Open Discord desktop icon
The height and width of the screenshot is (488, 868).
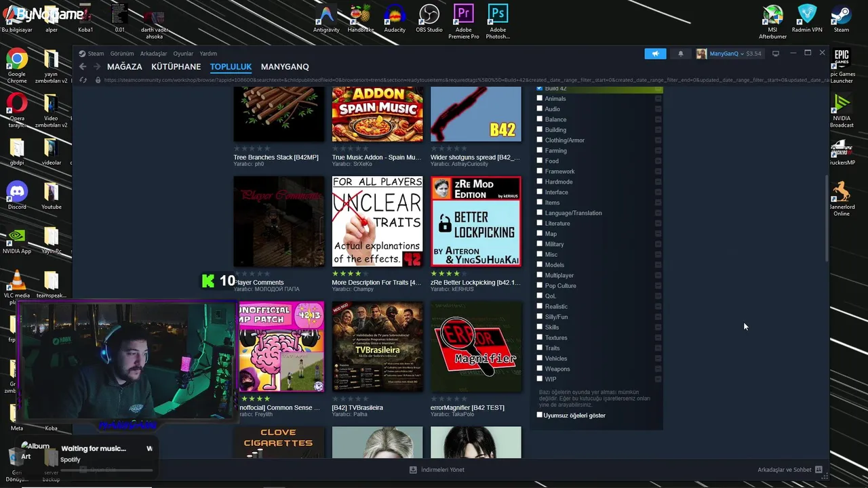coord(17,195)
